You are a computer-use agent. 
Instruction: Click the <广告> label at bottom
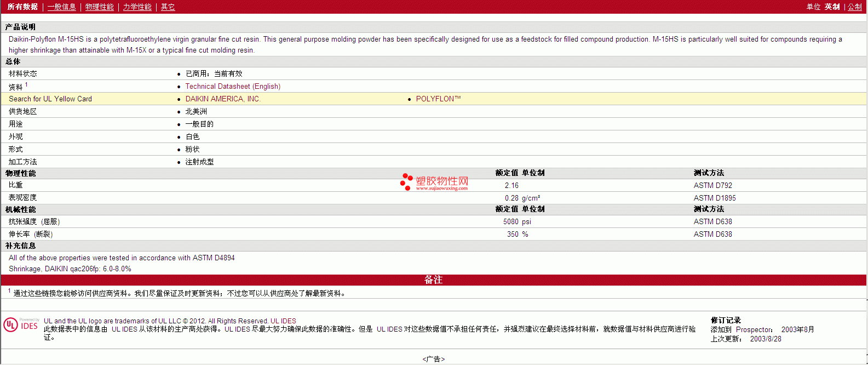(433, 359)
